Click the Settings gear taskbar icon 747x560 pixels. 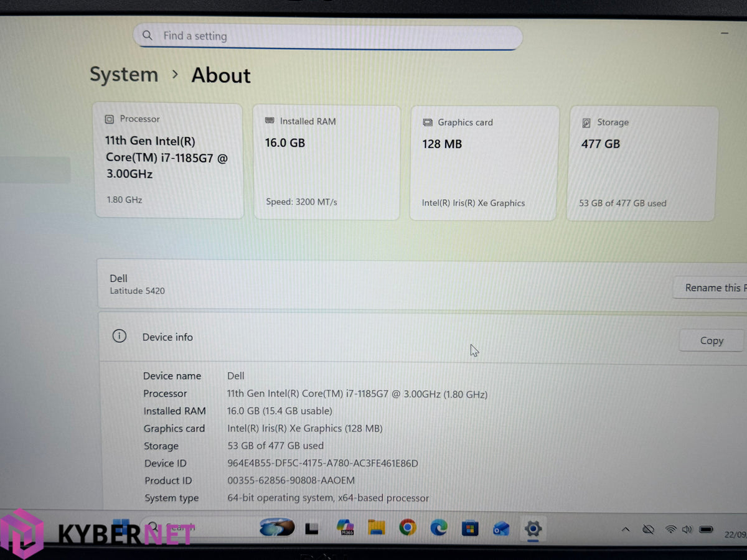pyautogui.click(x=533, y=529)
